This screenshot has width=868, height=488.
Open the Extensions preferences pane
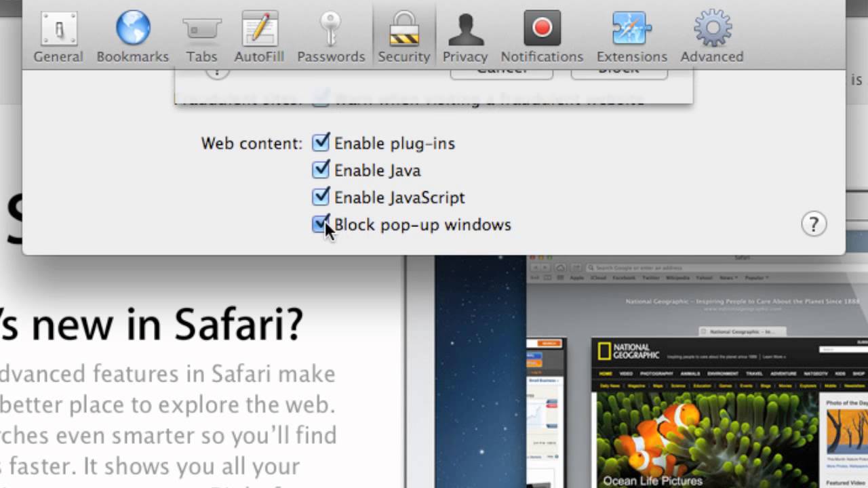(631, 37)
